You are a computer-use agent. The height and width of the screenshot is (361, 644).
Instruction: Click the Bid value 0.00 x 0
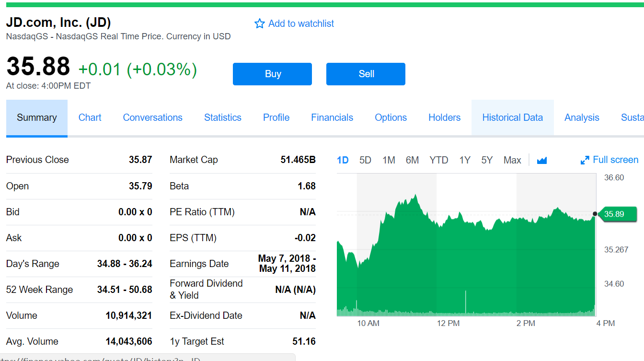tap(135, 212)
